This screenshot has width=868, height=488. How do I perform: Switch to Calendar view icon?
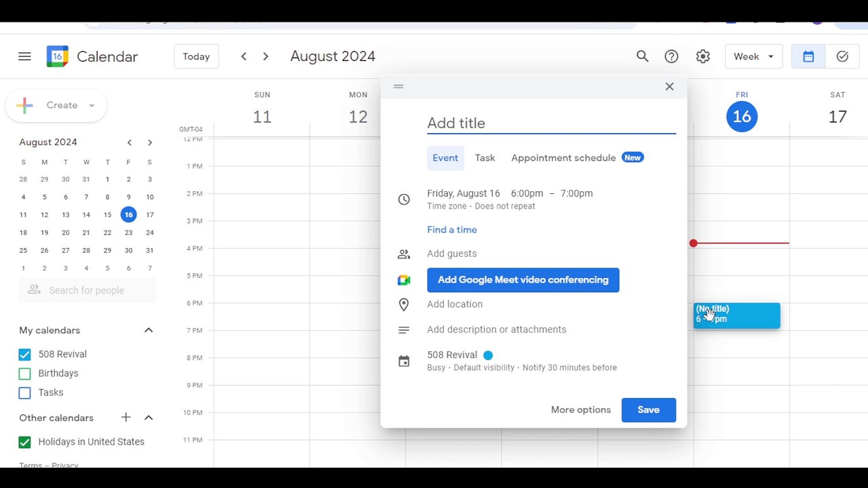click(808, 57)
